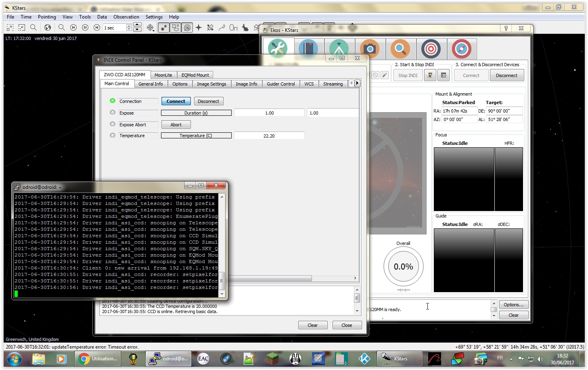Click the Options... button in Ekos
588x370 pixels.
point(513,305)
